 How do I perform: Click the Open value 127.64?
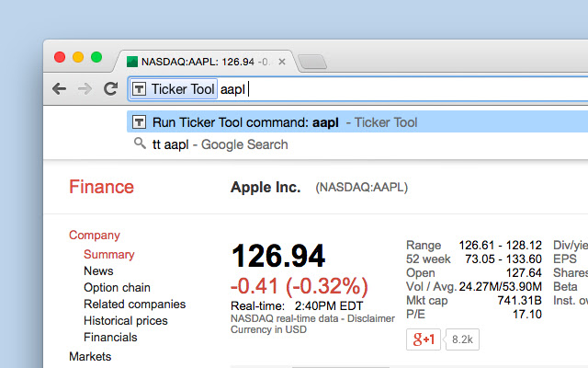524,273
